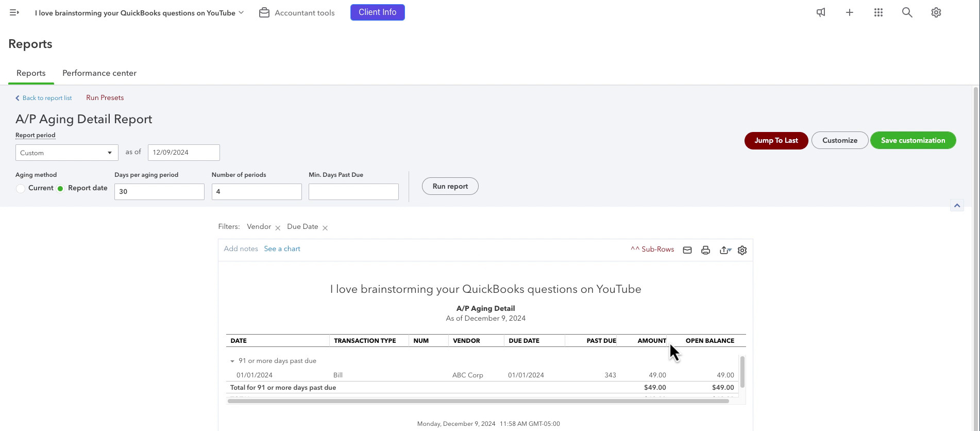Click the report horizontal scrollbar

[478, 401]
